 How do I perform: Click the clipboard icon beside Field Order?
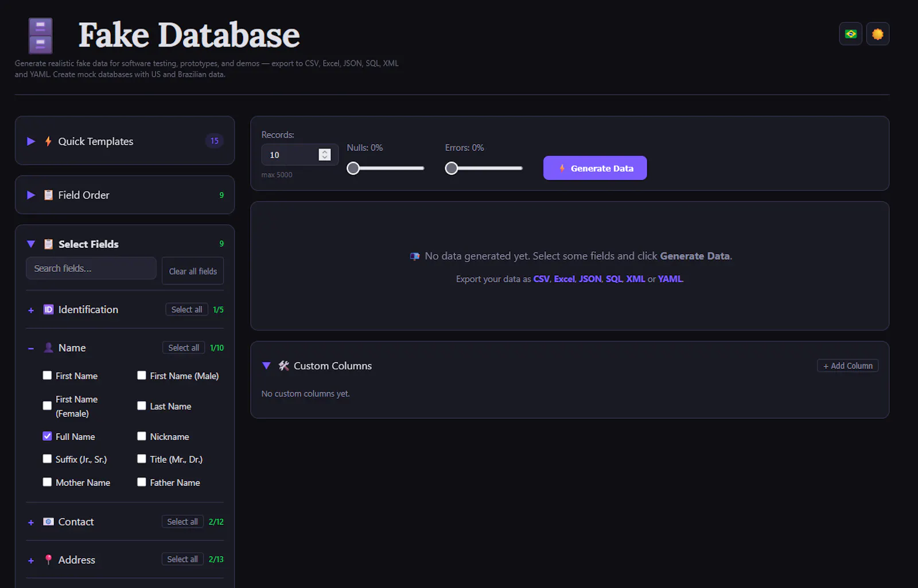tap(48, 195)
